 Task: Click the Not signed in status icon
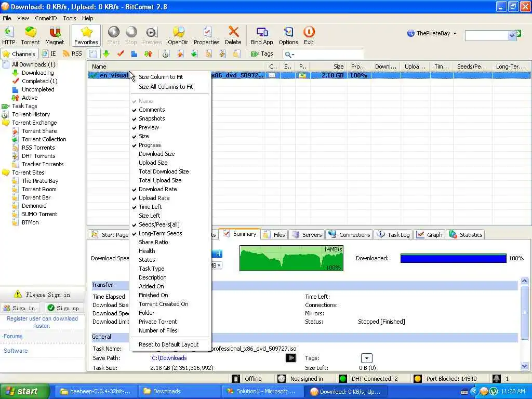click(x=281, y=379)
